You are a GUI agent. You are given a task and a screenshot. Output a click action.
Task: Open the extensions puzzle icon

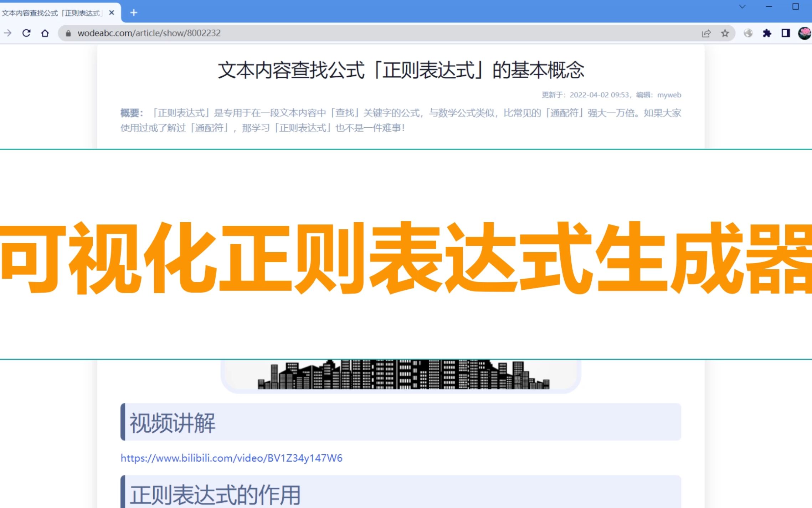tap(767, 33)
